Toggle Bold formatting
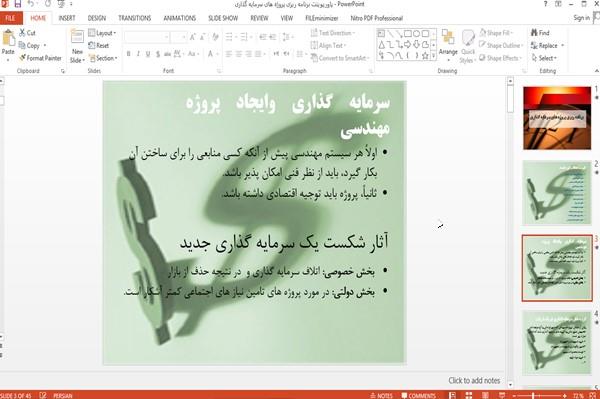This screenshot has width=600, height=399. coord(129,54)
